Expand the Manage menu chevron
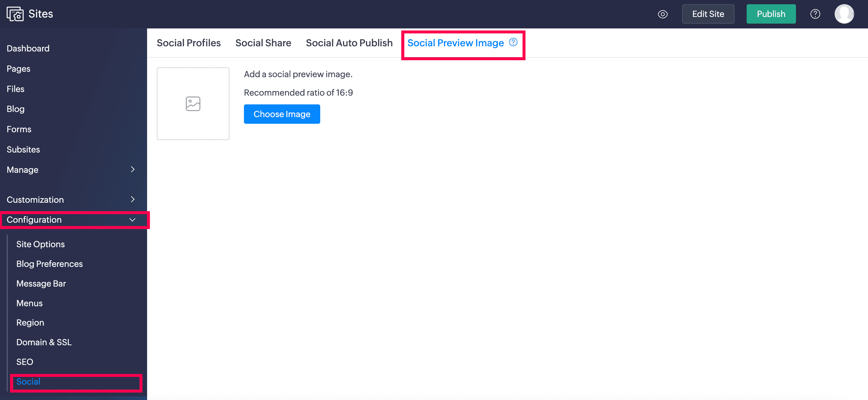 (x=133, y=169)
